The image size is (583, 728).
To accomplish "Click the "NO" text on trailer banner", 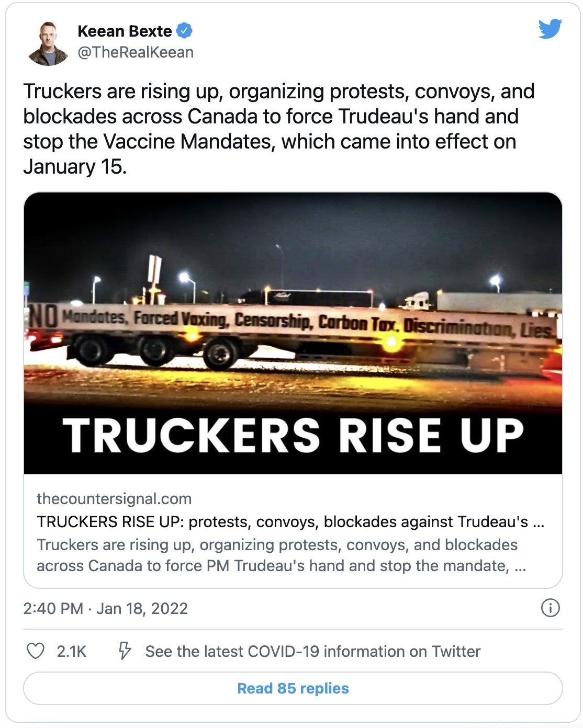I will 43,317.
